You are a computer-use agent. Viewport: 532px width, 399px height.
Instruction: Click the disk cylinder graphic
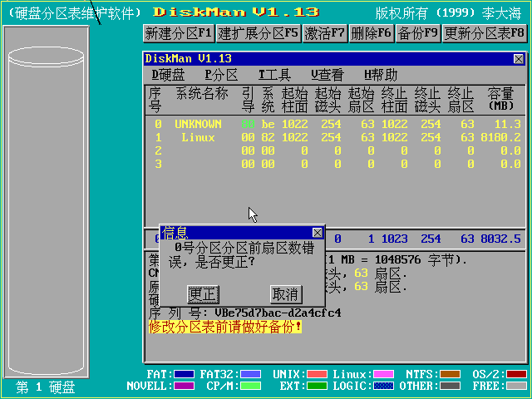[x=47, y=210]
